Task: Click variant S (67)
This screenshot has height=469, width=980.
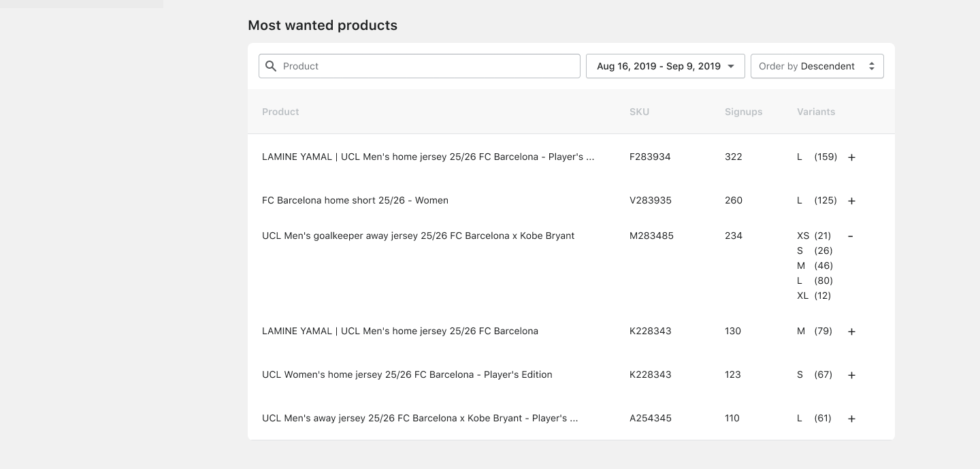Action: point(815,374)
